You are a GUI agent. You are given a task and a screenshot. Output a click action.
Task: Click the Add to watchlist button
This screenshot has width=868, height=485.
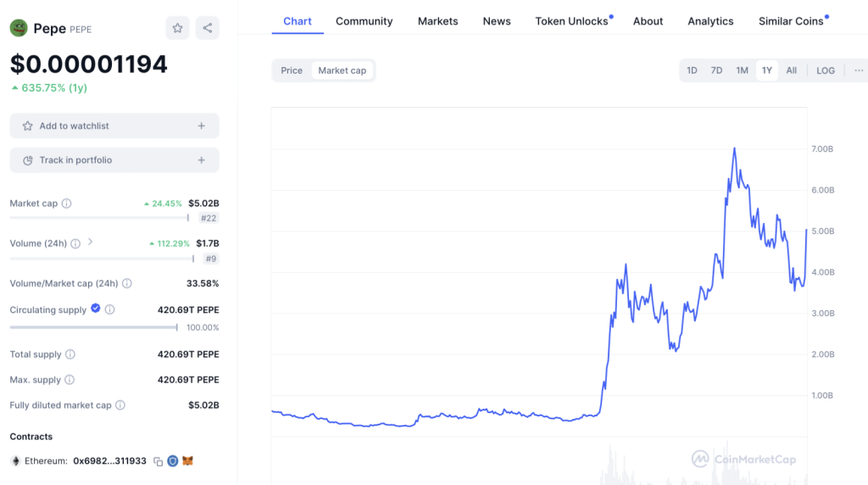[114, 126]
